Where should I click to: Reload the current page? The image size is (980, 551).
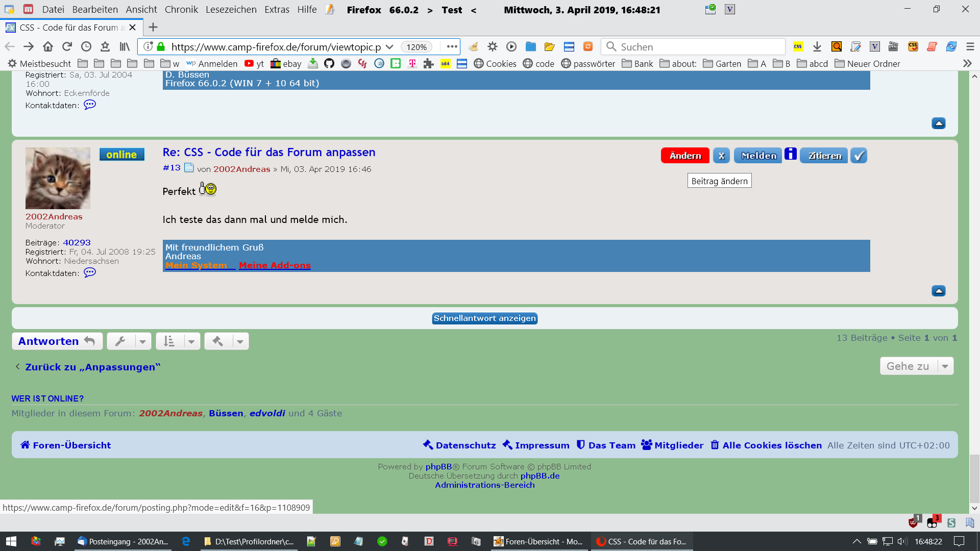pos(67,47)
